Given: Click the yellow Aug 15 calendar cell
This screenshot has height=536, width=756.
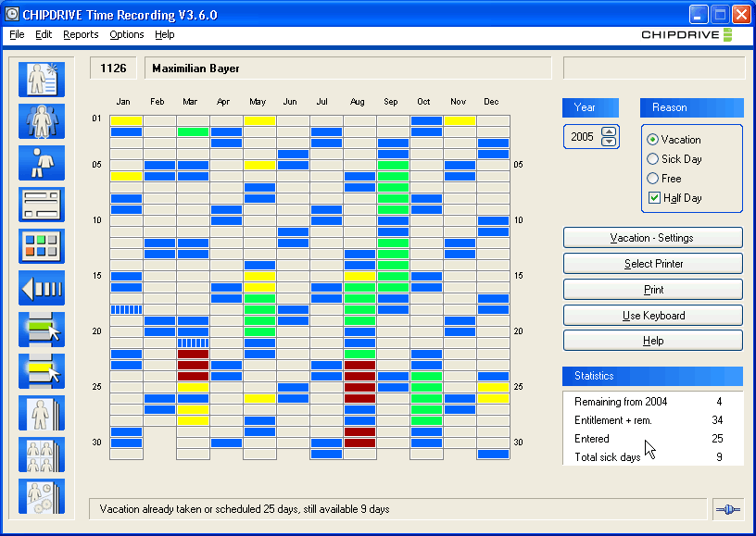Looking at the screenshot, I should [x=359, y=277].
